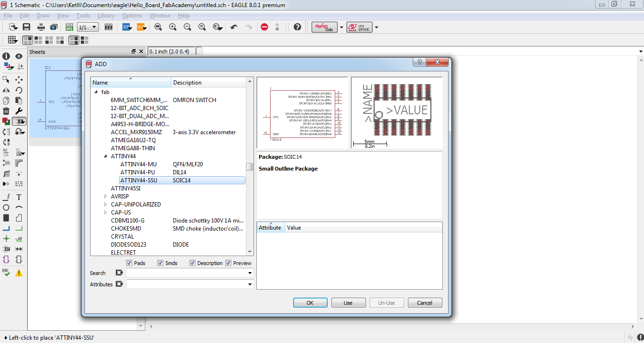644x343 pixels.
Task: Print the schematic using the printer icon
Action: 41,27
